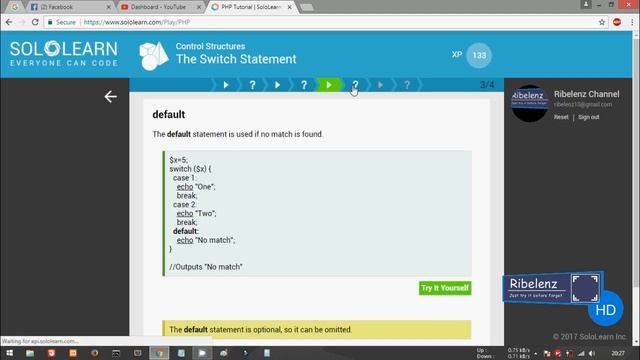Bookmark page with the star icon

[x=602, y=22]
